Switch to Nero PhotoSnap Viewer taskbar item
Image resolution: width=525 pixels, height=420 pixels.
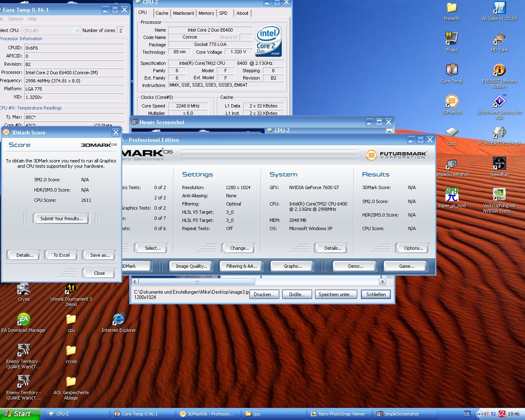click(340, 414)
